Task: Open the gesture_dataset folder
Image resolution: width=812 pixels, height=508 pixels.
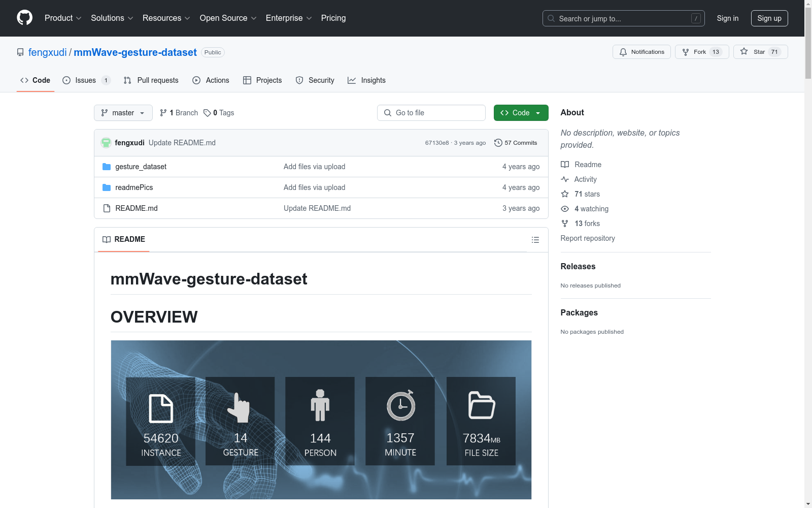Action: coord(141,167)
